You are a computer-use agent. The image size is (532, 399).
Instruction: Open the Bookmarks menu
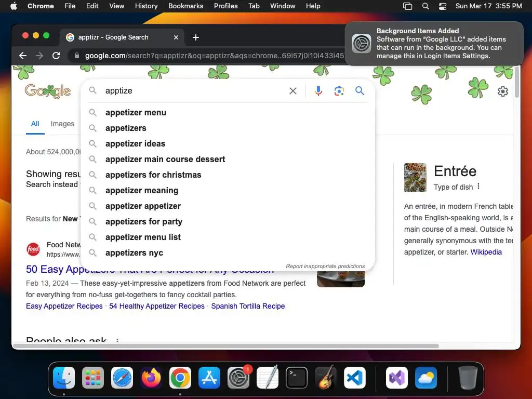(x=185, y=6)
